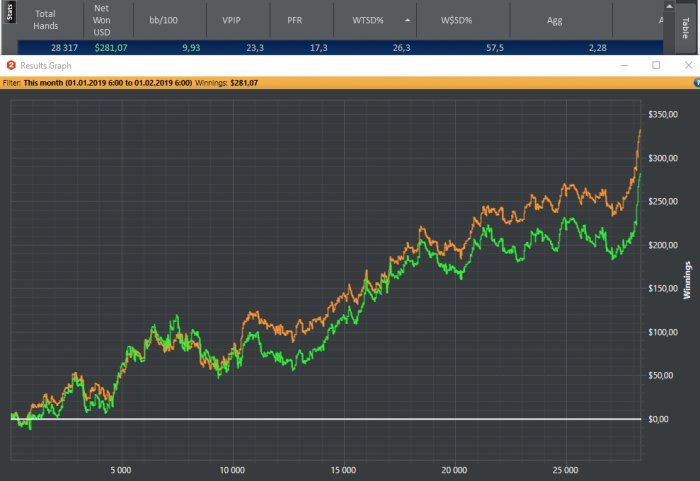Sort by the VPIP column header
Image resolution: width=700 pixels, height=481 pixels.
(x=231, y=20)
